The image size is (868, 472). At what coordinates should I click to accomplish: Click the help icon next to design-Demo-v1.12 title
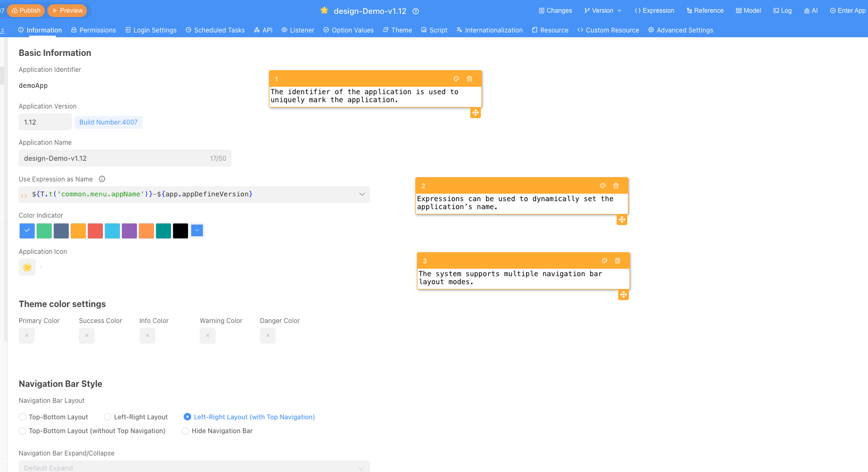point(416,11)
